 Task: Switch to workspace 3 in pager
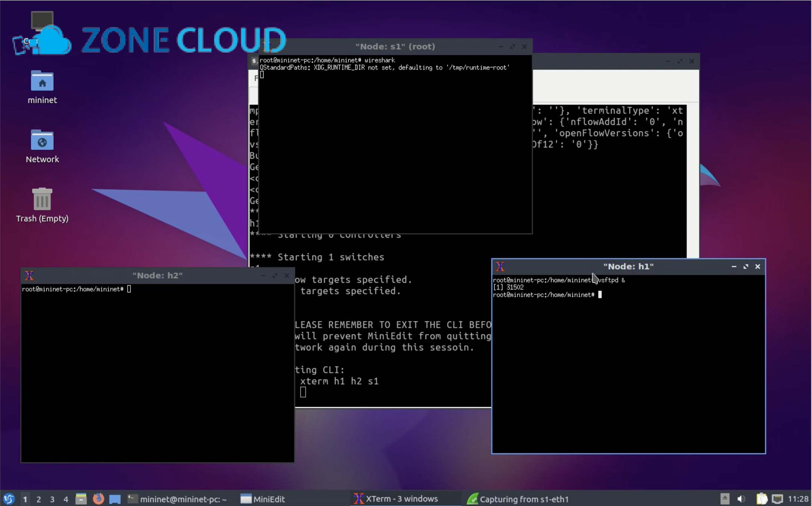pos(52,499)
